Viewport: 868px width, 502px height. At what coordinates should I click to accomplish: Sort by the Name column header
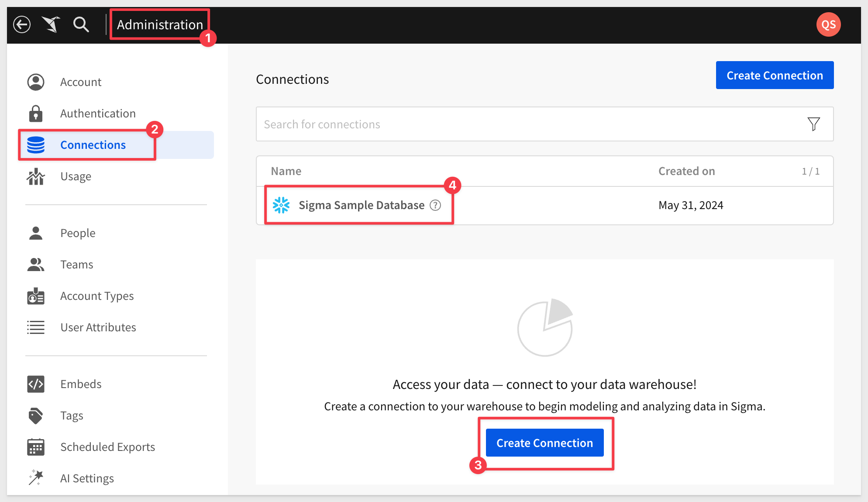coord(286,171)
